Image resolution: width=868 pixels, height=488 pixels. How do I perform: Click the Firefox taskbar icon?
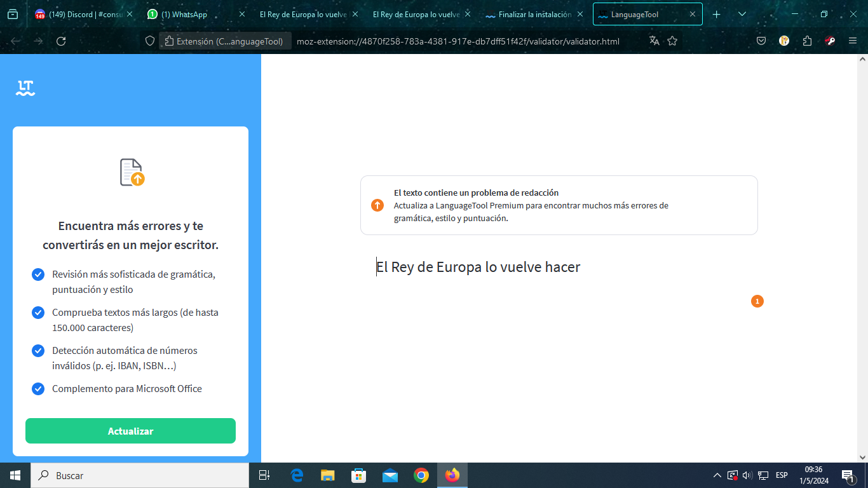(452, 475)
